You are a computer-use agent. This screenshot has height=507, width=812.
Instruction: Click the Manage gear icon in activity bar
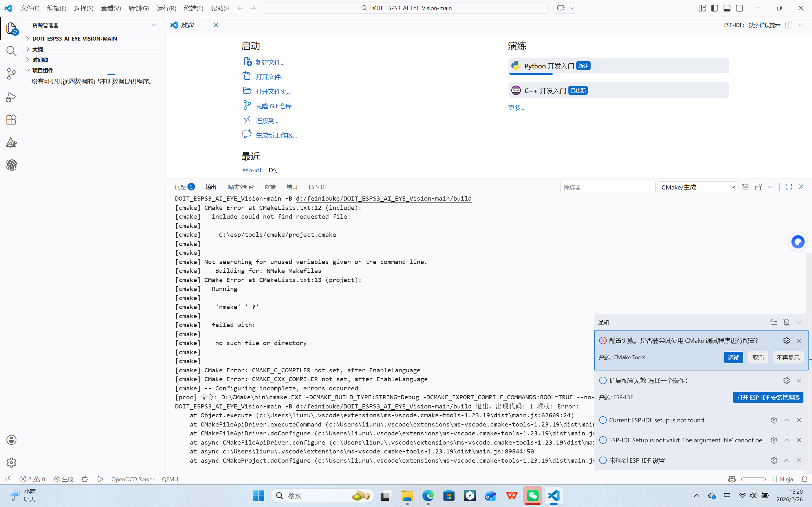click(x=11, y=462)
